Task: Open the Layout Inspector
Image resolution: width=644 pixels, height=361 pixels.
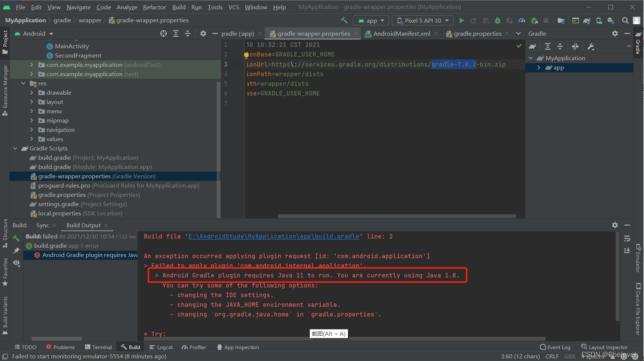Action: pos(604,347)
